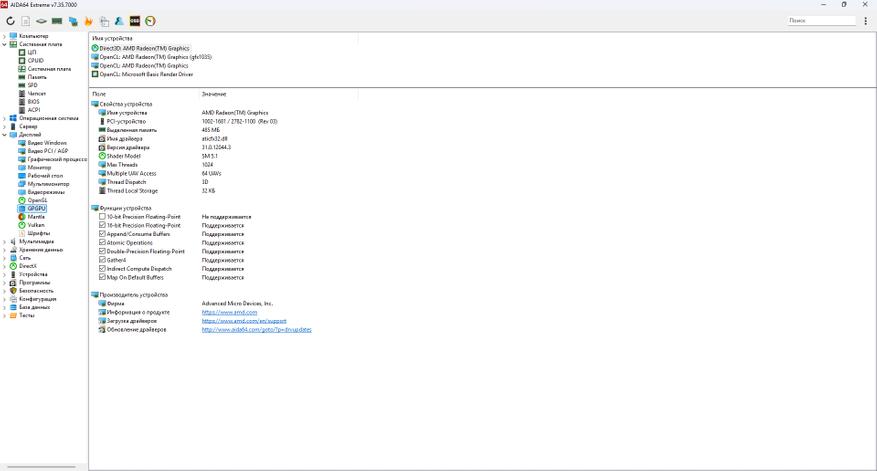Click Append/Consume Buffers checkbox
Viewport: 877px width, 471px height.
(x=102, y=234)
